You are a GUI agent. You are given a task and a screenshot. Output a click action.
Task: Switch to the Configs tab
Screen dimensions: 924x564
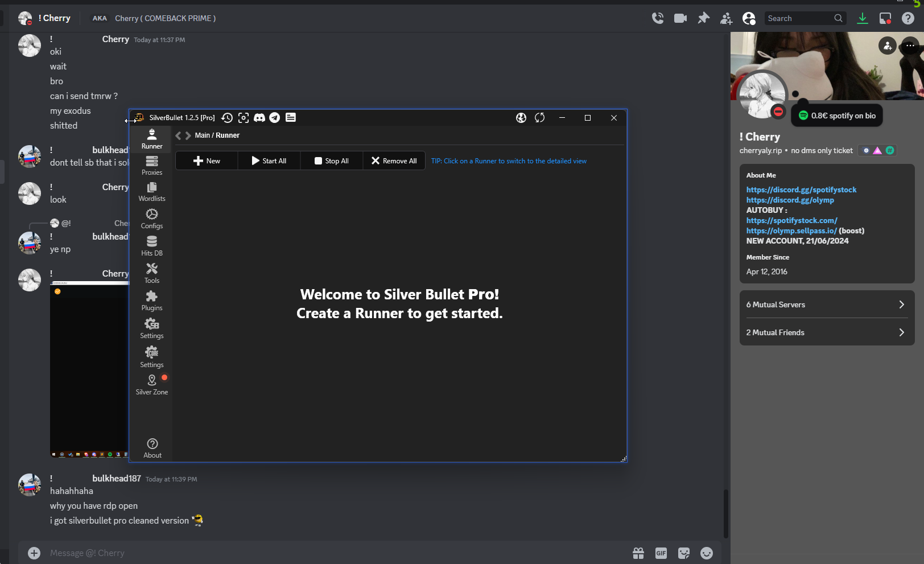click(152, 219)
